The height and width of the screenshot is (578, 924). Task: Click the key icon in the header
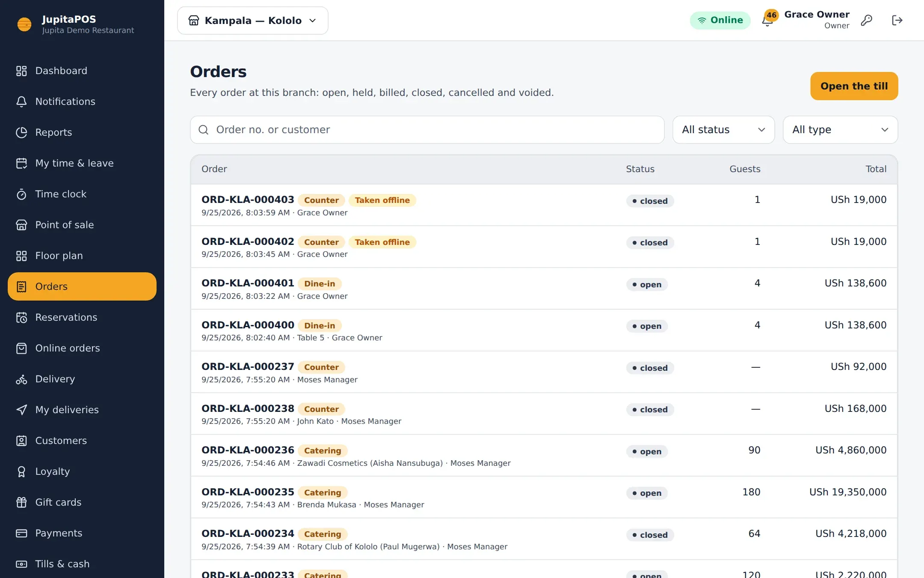click(x=866, y=20)
